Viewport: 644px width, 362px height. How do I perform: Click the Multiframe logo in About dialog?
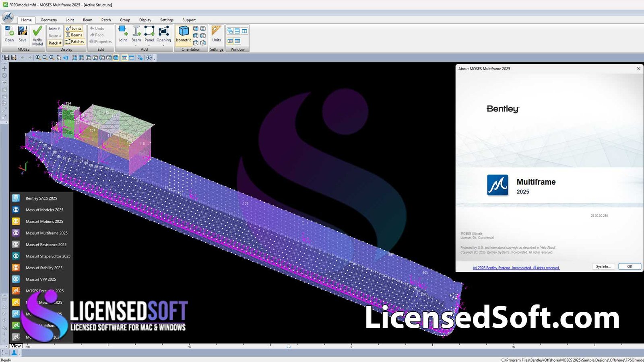click(x=497, y=185)
